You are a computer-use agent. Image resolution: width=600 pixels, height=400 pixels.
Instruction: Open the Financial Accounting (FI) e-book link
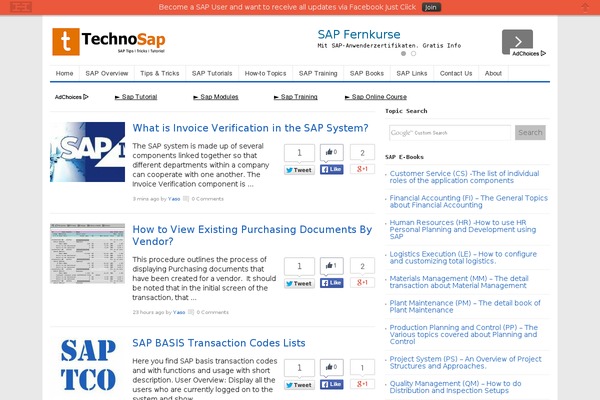coord(469,201)
